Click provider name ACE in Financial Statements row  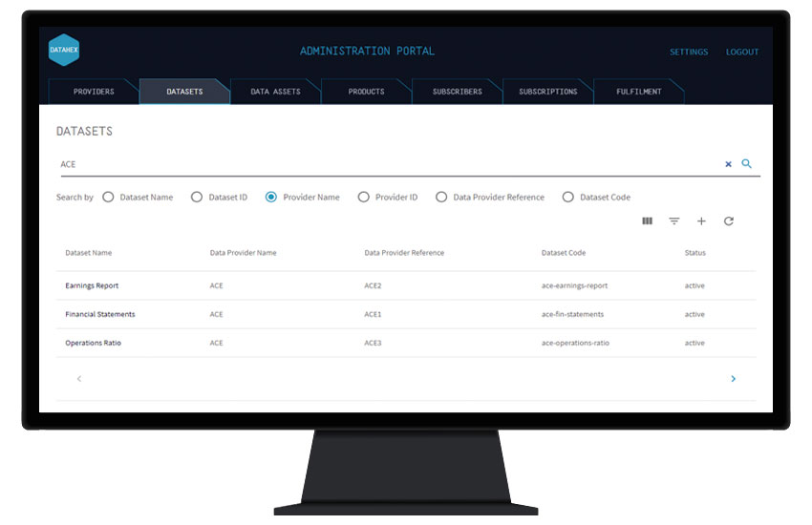point(217,314)
